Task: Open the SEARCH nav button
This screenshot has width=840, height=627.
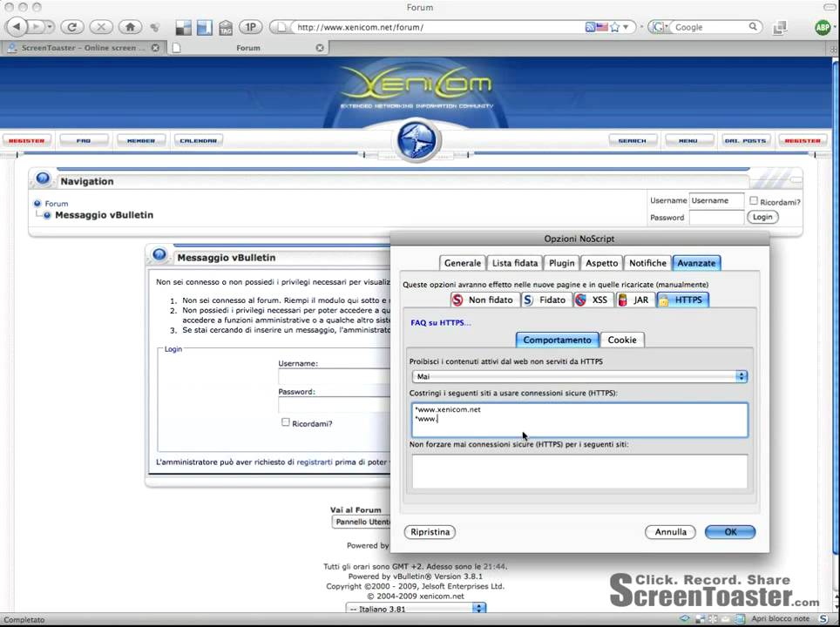Action: (x=632, y=140)
